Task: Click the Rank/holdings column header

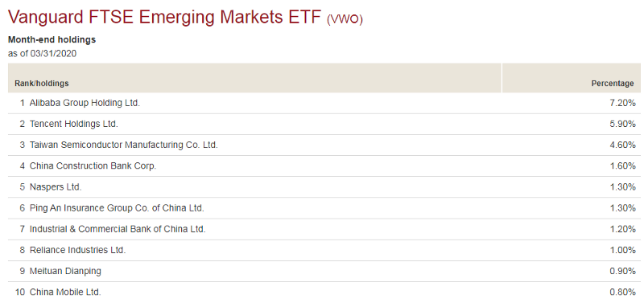Action: point(42,84)
